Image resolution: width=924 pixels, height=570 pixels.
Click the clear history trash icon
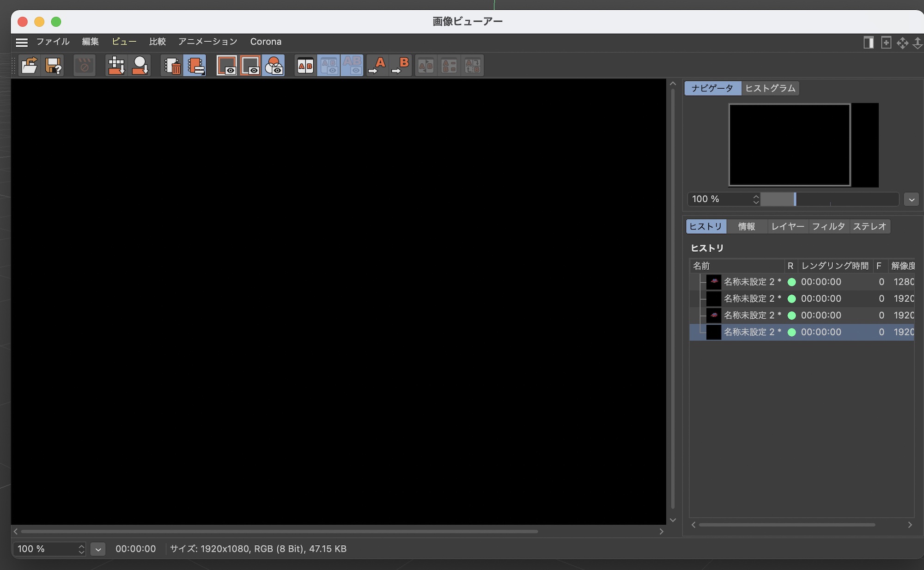click(172, 66)
